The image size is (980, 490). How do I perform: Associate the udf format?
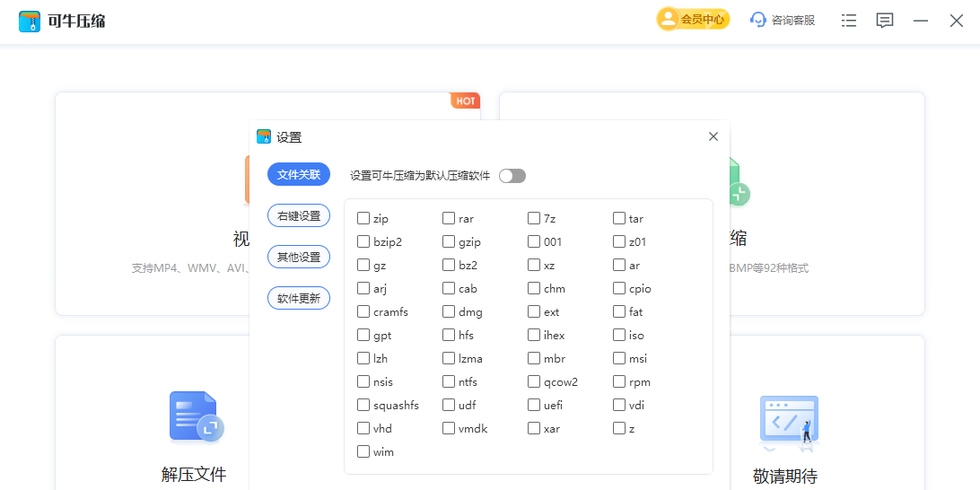(448, 405)
